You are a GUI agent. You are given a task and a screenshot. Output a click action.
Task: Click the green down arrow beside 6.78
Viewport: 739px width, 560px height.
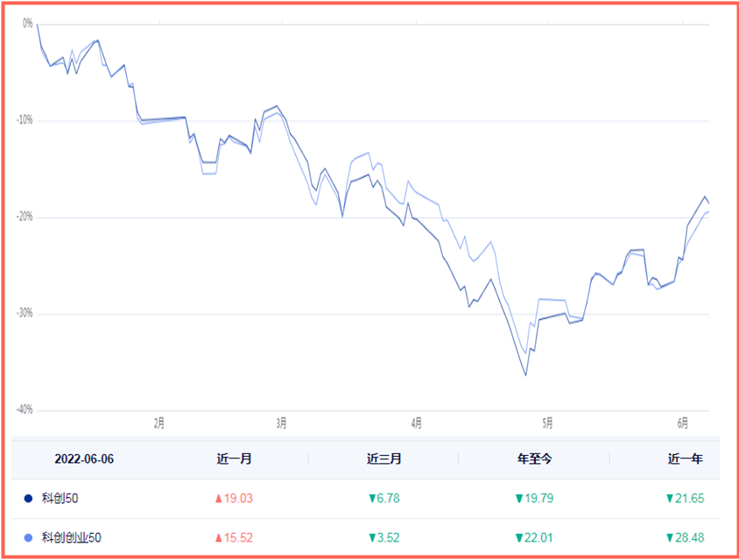371,499
